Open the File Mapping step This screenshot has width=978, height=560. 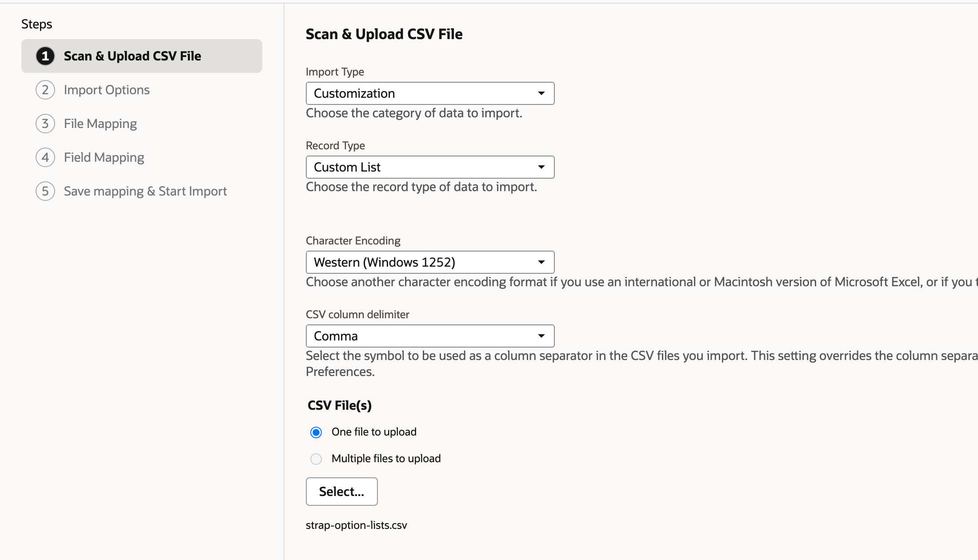click(100, 124)
